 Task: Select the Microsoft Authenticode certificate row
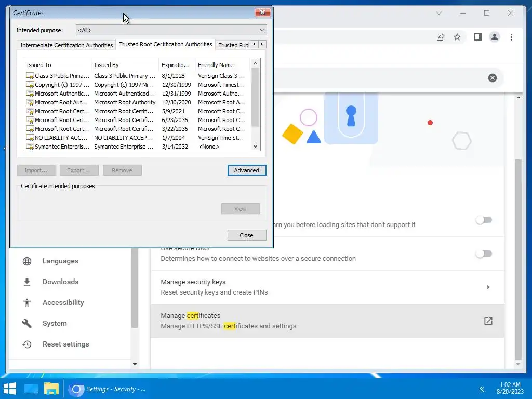137,94
